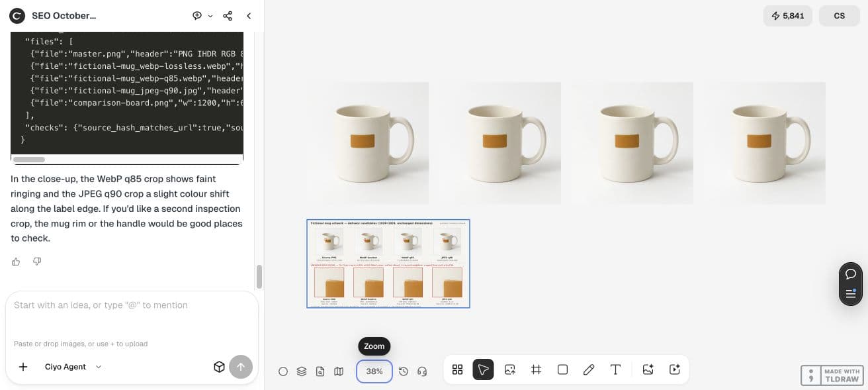Click the horizontal scrollbar under code block
Image resolution: width=868 pixels, height=390 pixels.
29,160
